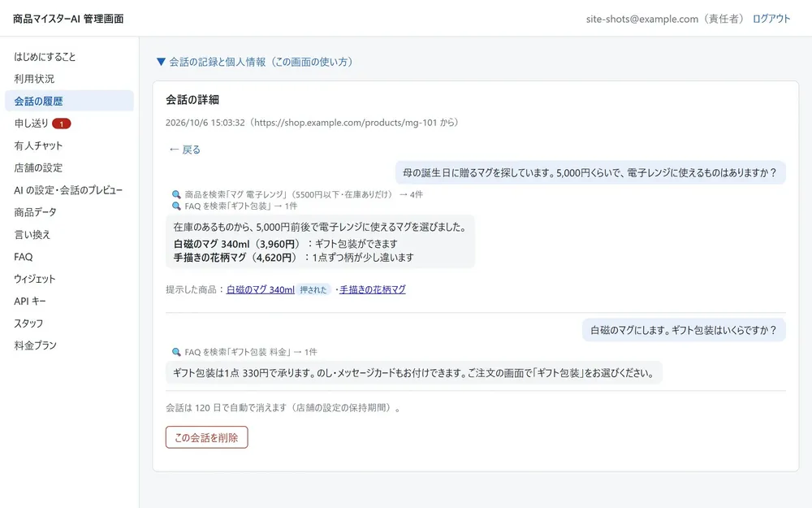Click bold text 白磁のマグ 340ml（3,960円）
Screen dimensions: 812x508
(238, 244)
